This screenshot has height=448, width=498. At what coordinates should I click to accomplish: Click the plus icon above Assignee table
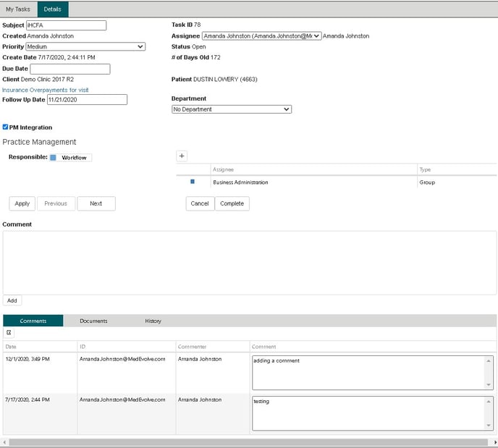[182, 156]
